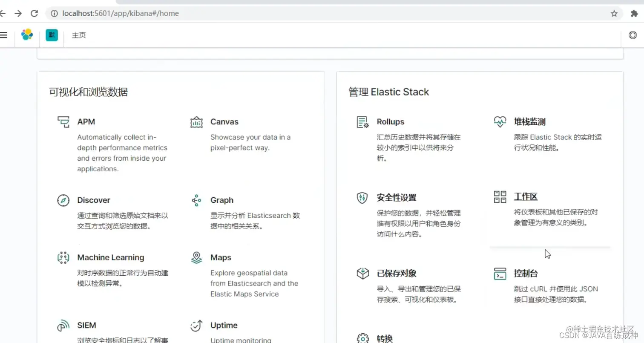
Task: Click the Elastic logo
Action: pyautogui.click(x=27, y=35)
